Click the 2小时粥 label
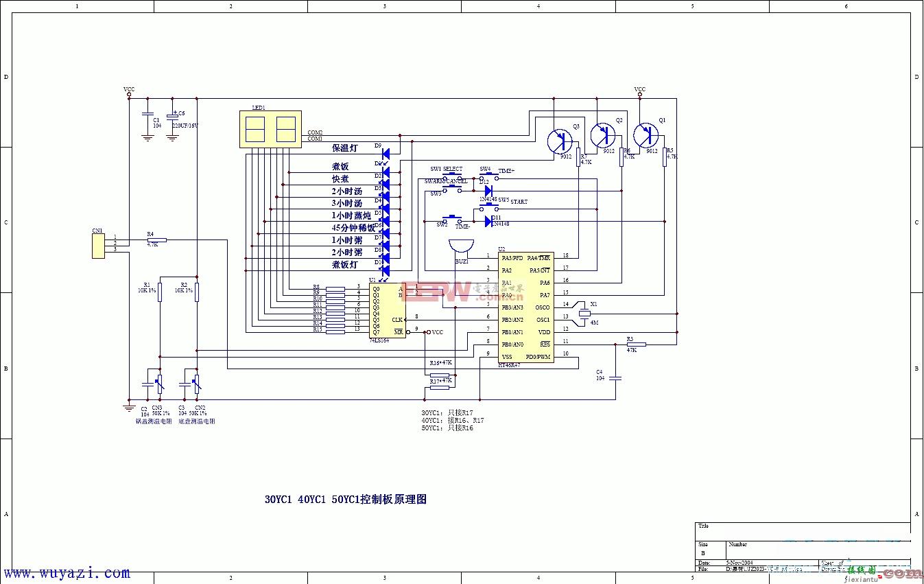 tap(347, 253)
